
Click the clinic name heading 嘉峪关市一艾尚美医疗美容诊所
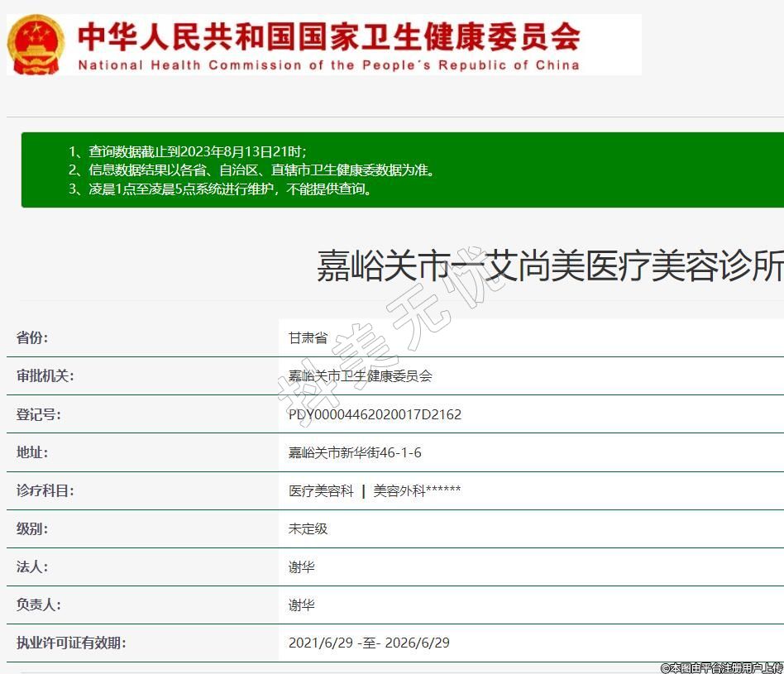point(549,266)
